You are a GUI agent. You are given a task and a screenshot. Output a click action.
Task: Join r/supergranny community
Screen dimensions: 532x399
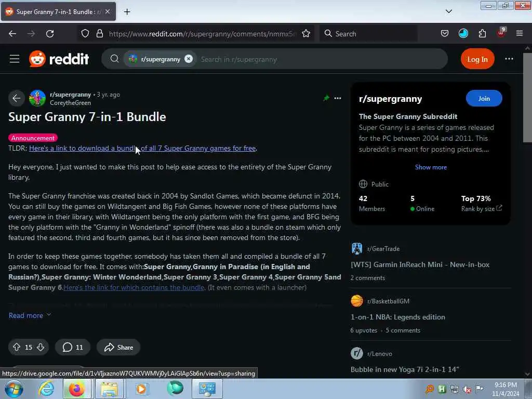pos(484,98)
